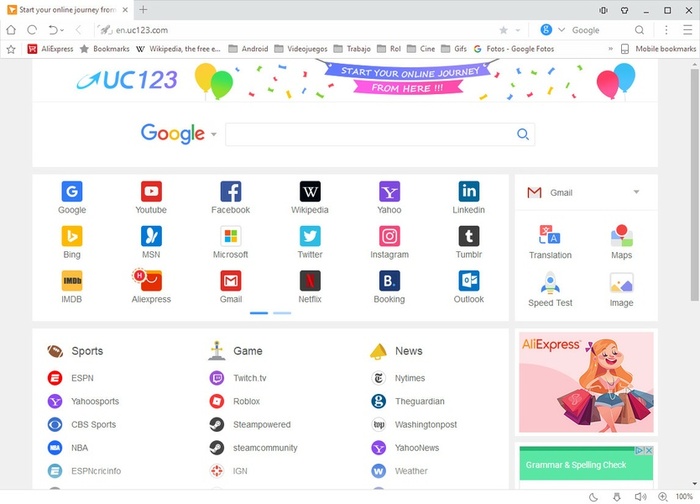
Task: Click the undo arrow in the toolbar
Action: tap(53, 30)
